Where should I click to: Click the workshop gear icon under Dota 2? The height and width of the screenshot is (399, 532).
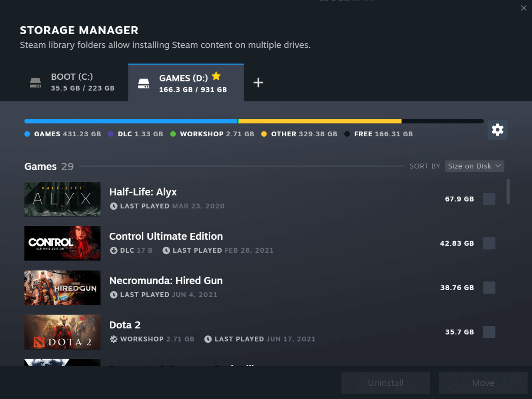click(113, 339)
